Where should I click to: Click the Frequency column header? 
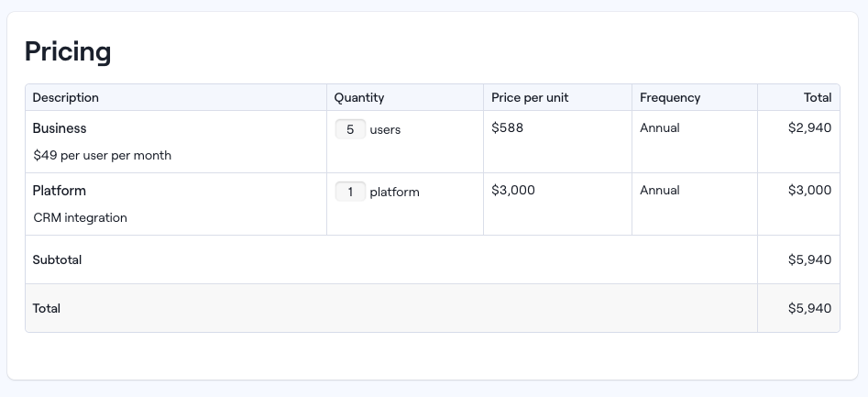click(670, 97)
